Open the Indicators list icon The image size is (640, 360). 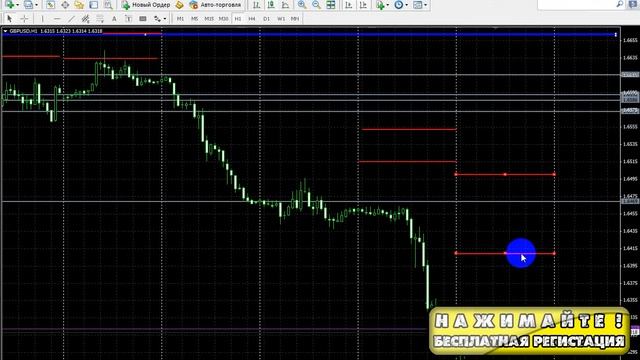[x=380, y=5]
